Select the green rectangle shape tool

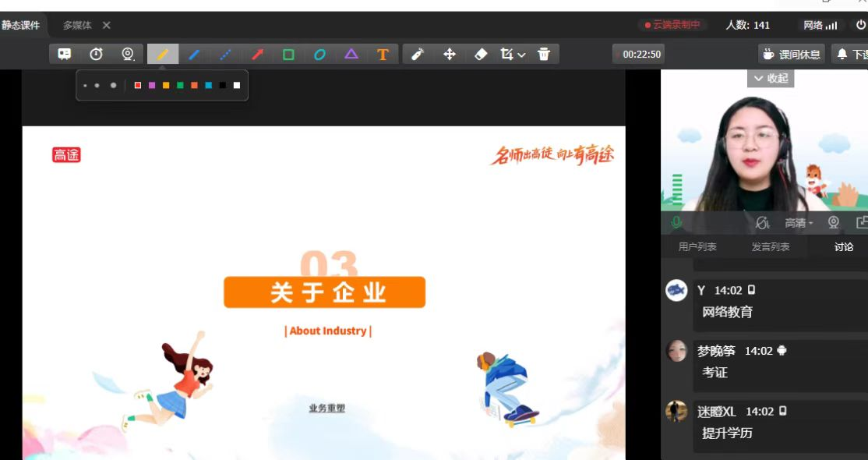tap(288, 55)
